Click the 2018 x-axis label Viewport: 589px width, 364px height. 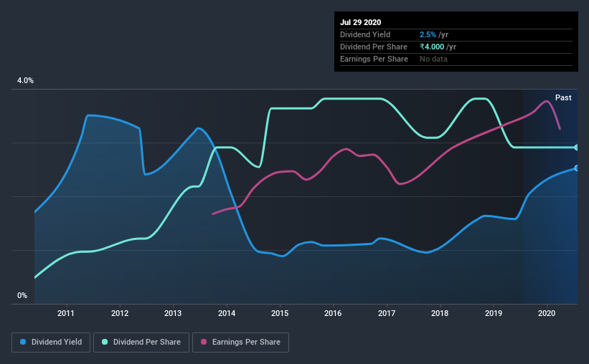pyautogui.click(x=440, y=313)
